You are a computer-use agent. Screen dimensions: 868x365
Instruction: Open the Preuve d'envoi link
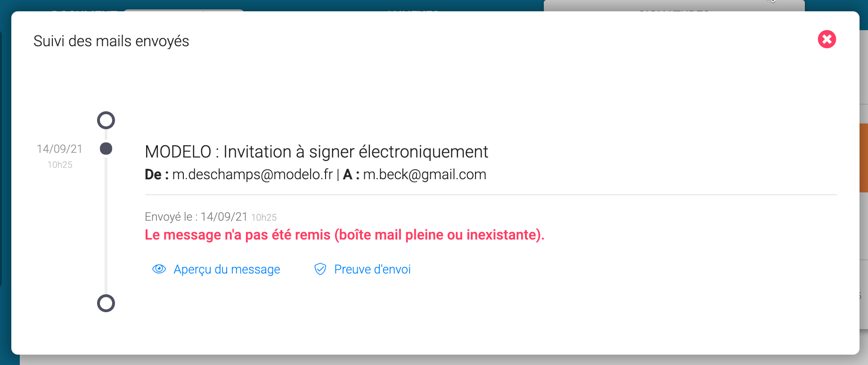click(x=372, y=269)
